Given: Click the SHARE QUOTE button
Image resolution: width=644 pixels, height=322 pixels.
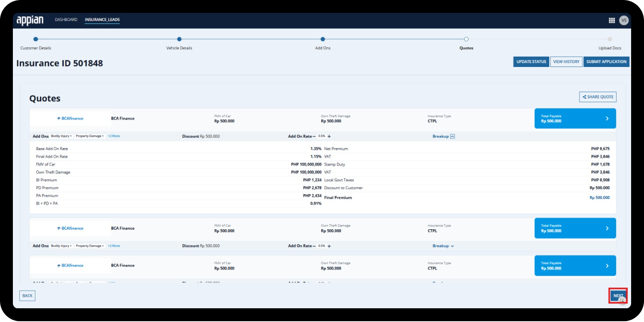Looking at the screenshot, I should [598, 97].
